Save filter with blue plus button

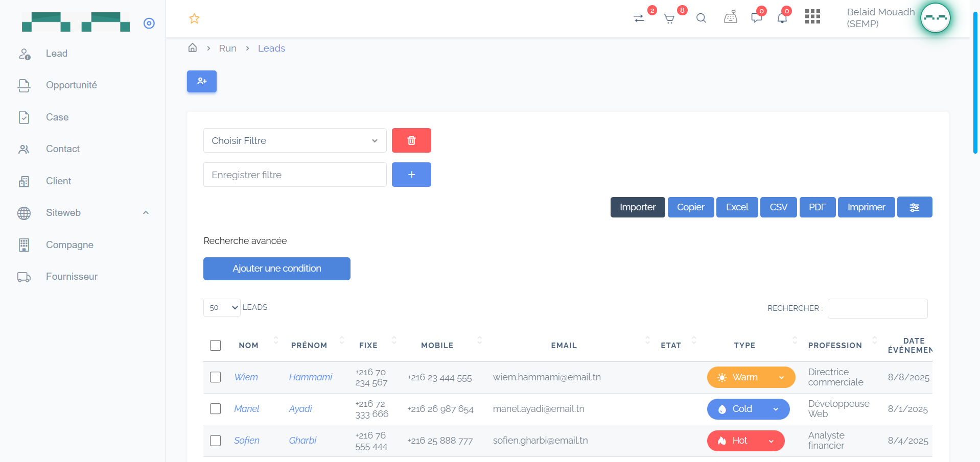[411, 175]
